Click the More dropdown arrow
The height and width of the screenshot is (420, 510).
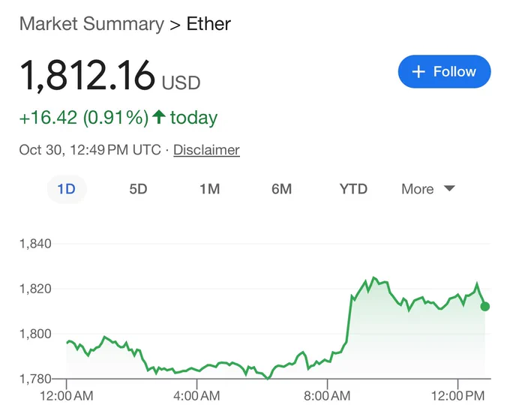click(449, 188)
